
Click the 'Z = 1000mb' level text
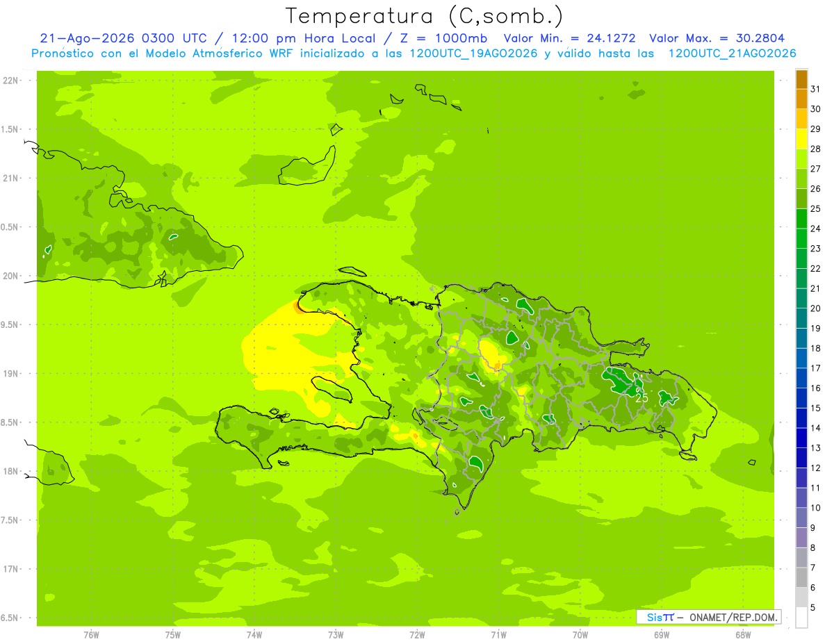pyautogui.click(x=444, y=38)
